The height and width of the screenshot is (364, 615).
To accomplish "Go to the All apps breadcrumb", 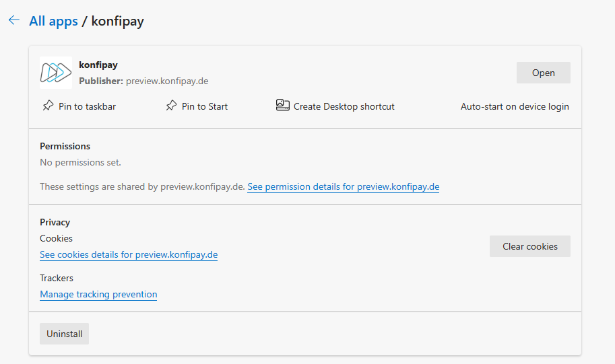I will point(53,22).
